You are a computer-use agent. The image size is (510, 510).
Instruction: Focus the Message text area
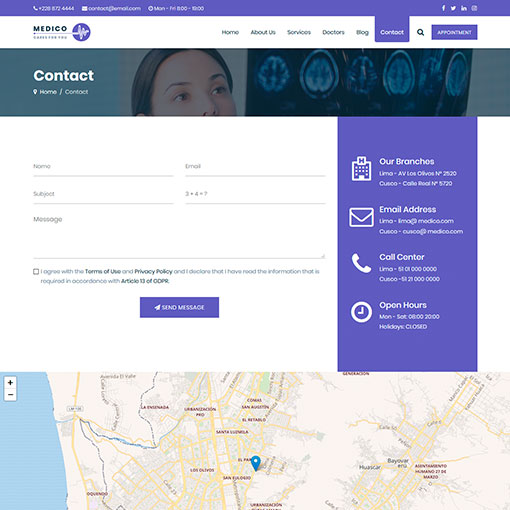[179, 235]
